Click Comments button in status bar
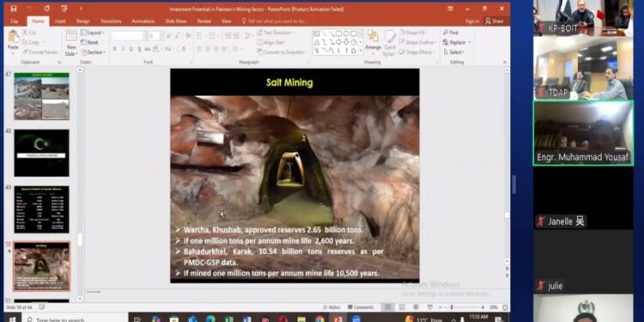644x322 pixels. click(361, 307)
